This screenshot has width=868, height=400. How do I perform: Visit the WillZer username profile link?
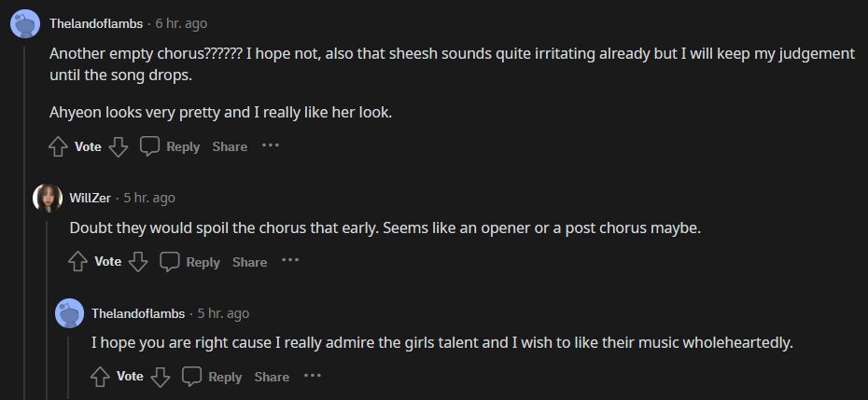point(91,198)
